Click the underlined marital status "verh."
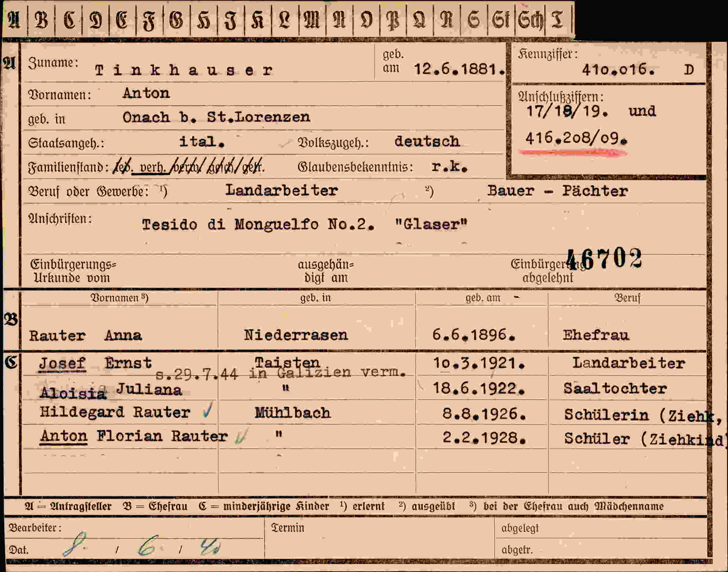728x572 pixels. pyautogui.click(x=152, y=166)
